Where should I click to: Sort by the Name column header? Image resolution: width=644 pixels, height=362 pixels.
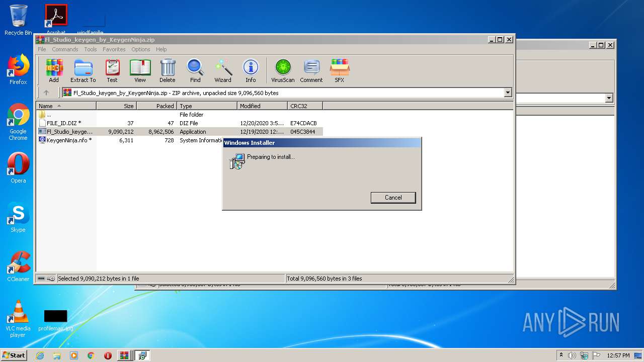pos(66,106)
